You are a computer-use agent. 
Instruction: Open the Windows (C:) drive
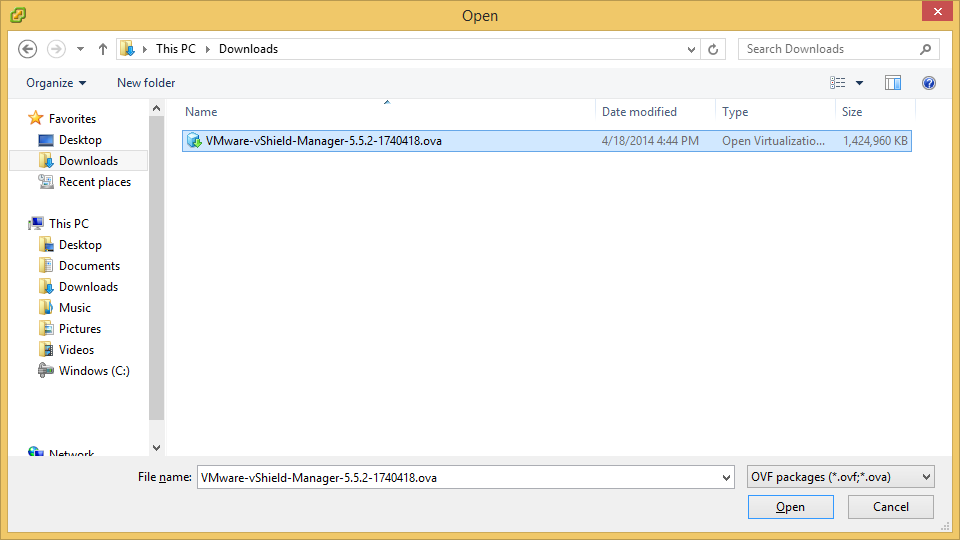coord(94,370)
